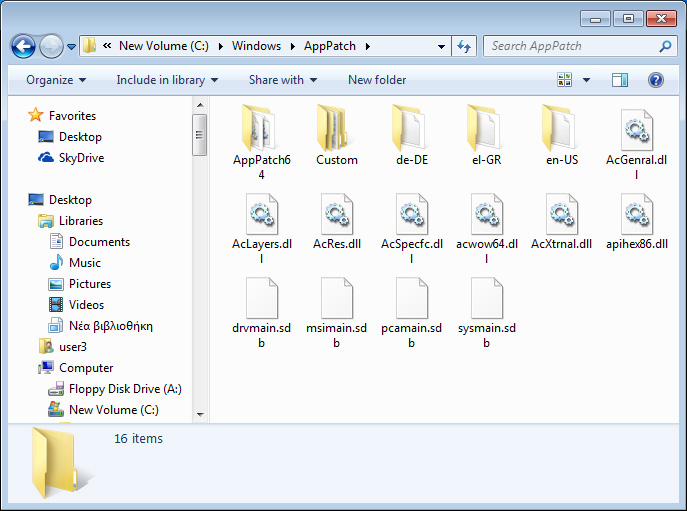Expand arrow after Windows breadcrumb

click(293, 46)
